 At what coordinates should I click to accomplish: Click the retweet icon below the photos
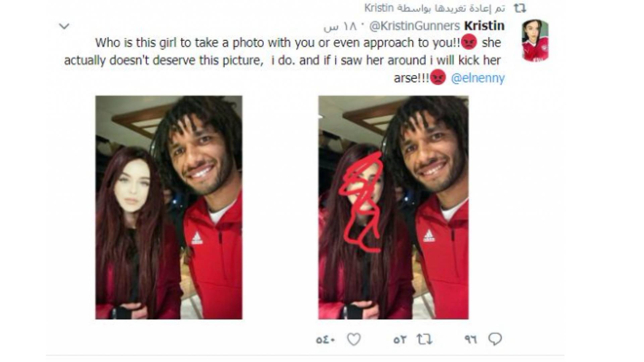click(424, 340)
